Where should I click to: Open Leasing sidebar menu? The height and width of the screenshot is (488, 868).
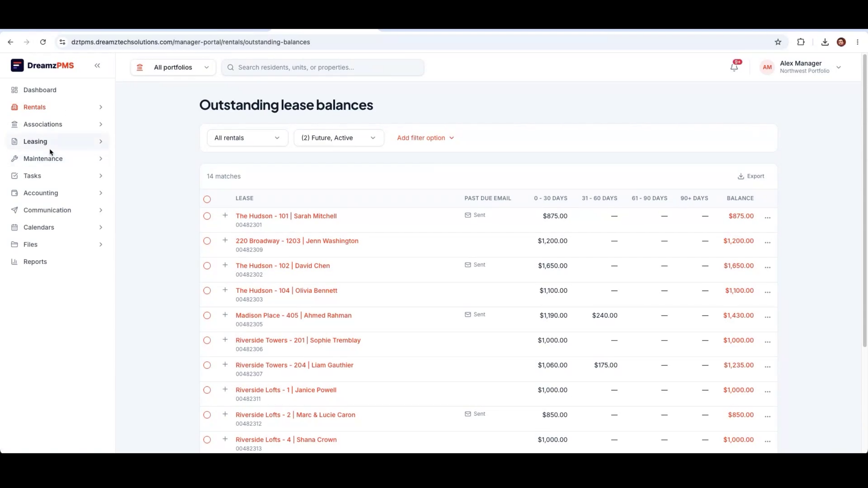[x=57, y=141]
